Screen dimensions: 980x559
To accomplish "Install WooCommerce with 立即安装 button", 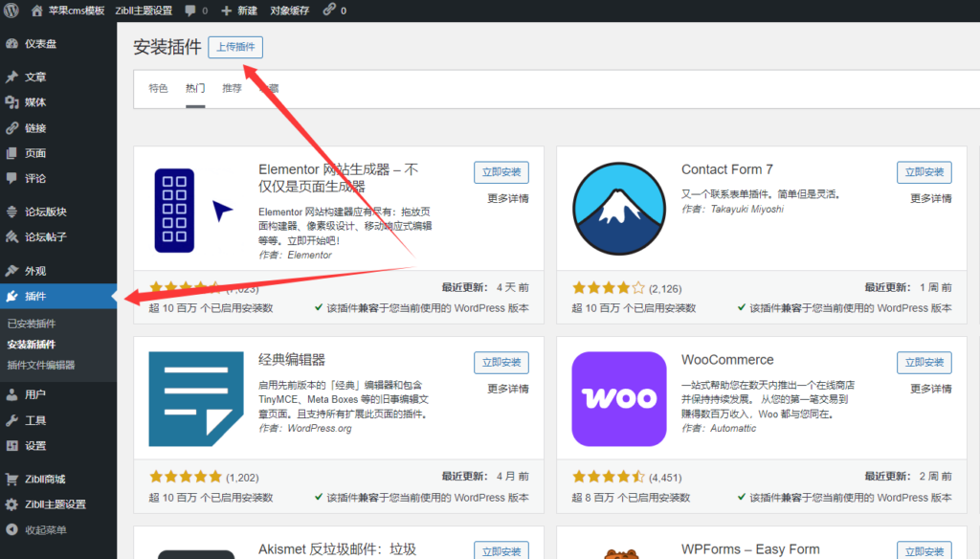I will [924, 363].
